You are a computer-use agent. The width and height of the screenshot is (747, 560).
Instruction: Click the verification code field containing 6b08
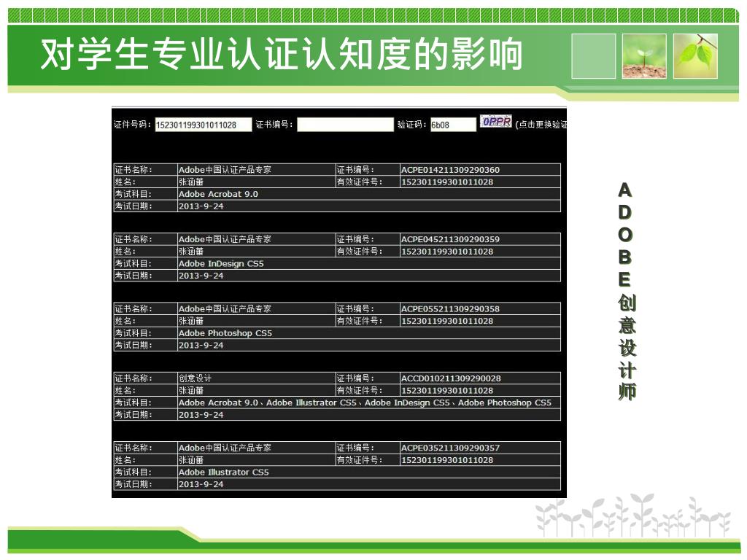(453, 125)
